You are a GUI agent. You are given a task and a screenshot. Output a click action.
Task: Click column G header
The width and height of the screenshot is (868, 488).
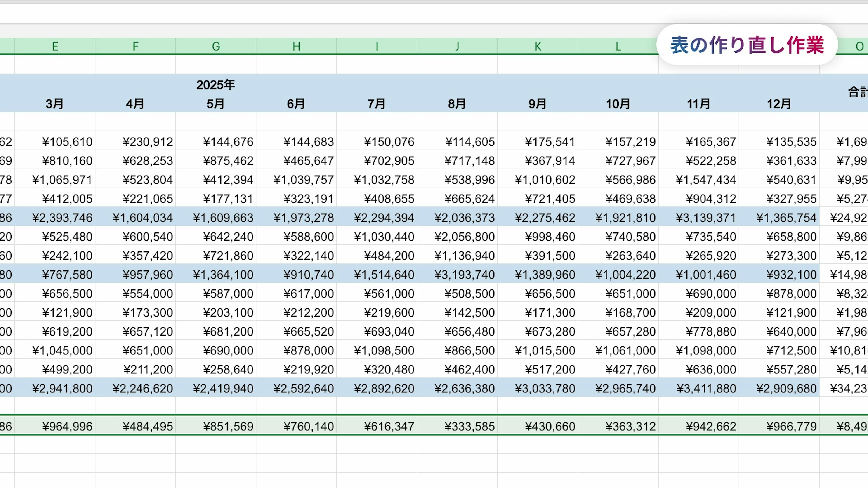click(x=216, y=46)
